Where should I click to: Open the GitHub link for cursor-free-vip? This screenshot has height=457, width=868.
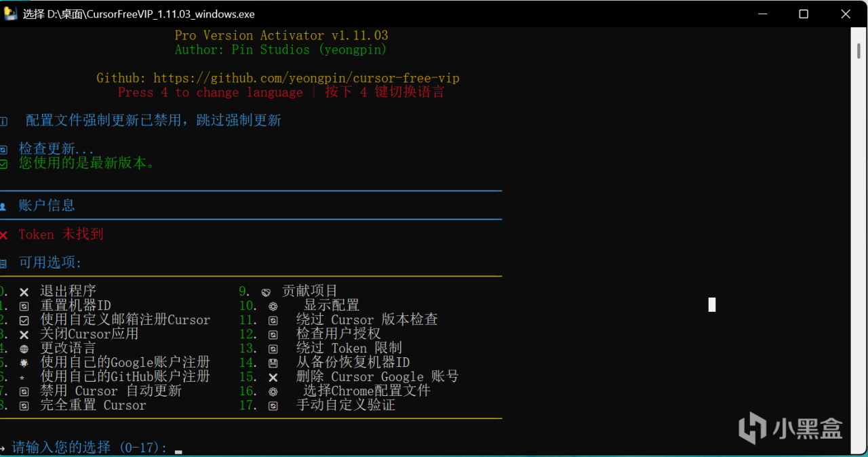click(307, 78)
